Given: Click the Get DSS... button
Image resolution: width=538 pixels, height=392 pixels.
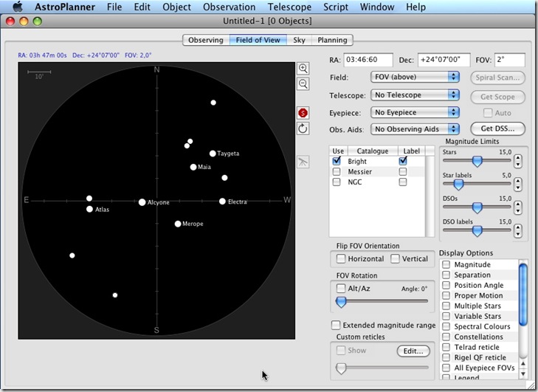Looking at the screenshot, I should tap(497, 128).
